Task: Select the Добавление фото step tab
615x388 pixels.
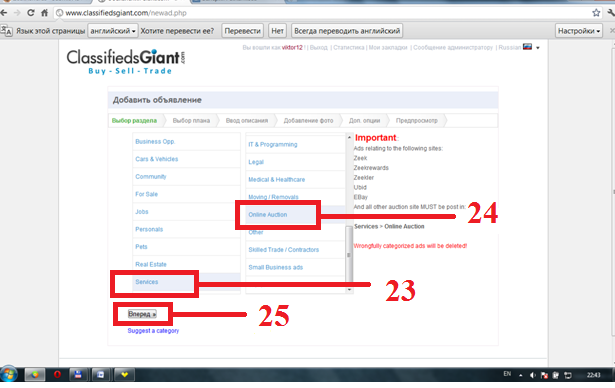Action: (308, 120)
